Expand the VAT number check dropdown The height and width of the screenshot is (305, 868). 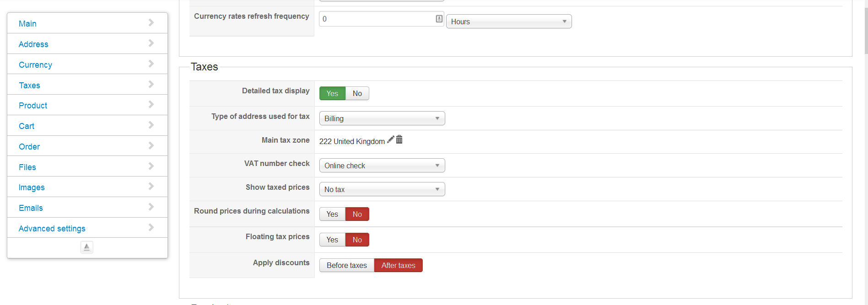pos(382,166)
